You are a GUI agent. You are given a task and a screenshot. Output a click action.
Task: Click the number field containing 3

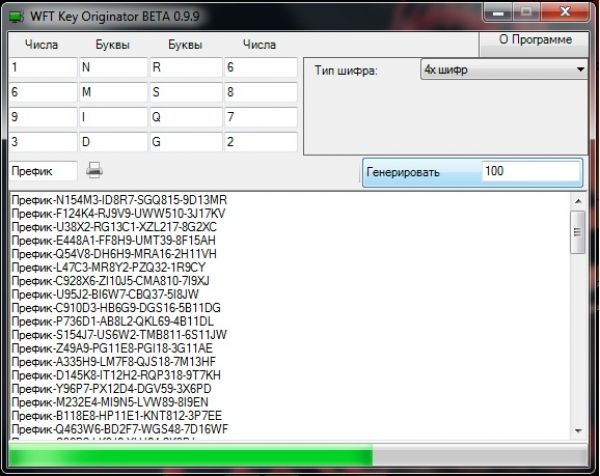click(43, 142)
